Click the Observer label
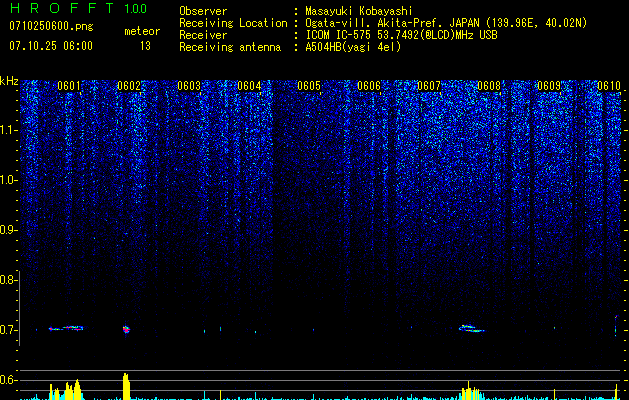The image size is (629, 400). click(203, 11)
